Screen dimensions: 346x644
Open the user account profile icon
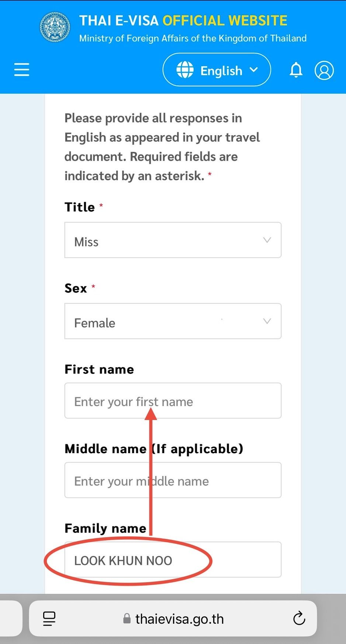tap(324, 70)
